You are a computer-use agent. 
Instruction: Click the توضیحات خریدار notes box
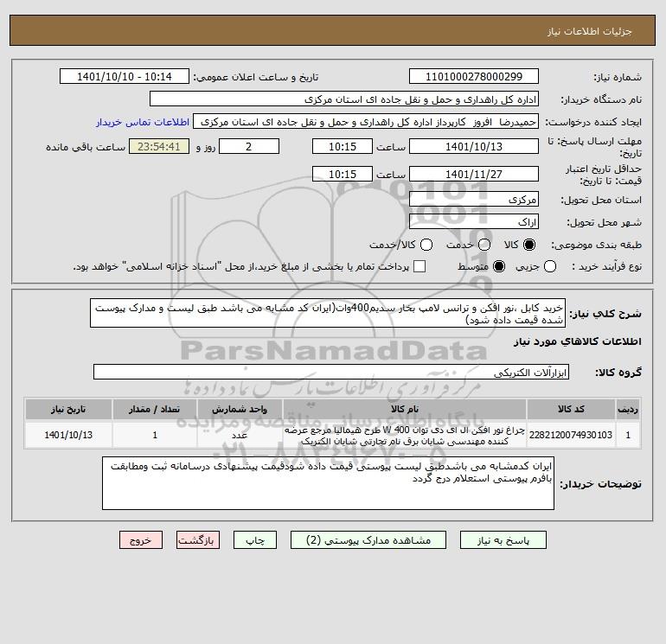(329, 483)
